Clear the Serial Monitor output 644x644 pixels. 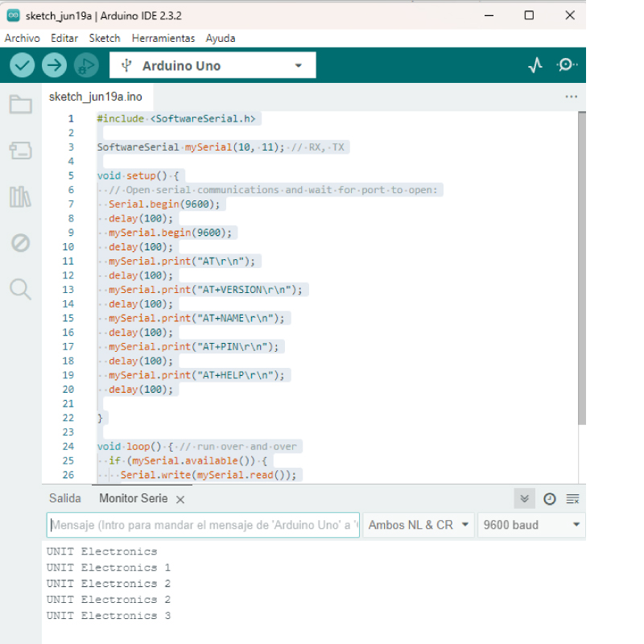(x=573, y=499)
